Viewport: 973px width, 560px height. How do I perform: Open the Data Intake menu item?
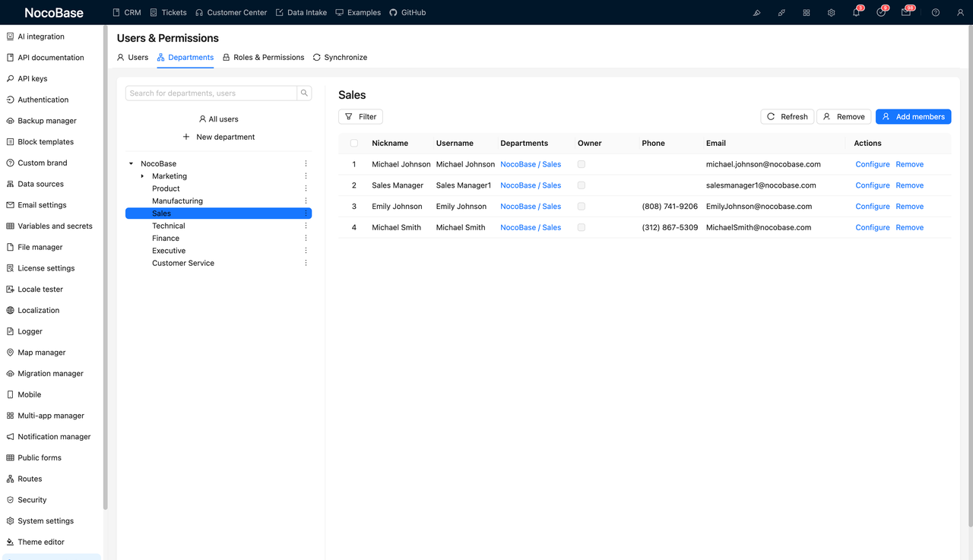pyautogui.click(x=301, y=12)
